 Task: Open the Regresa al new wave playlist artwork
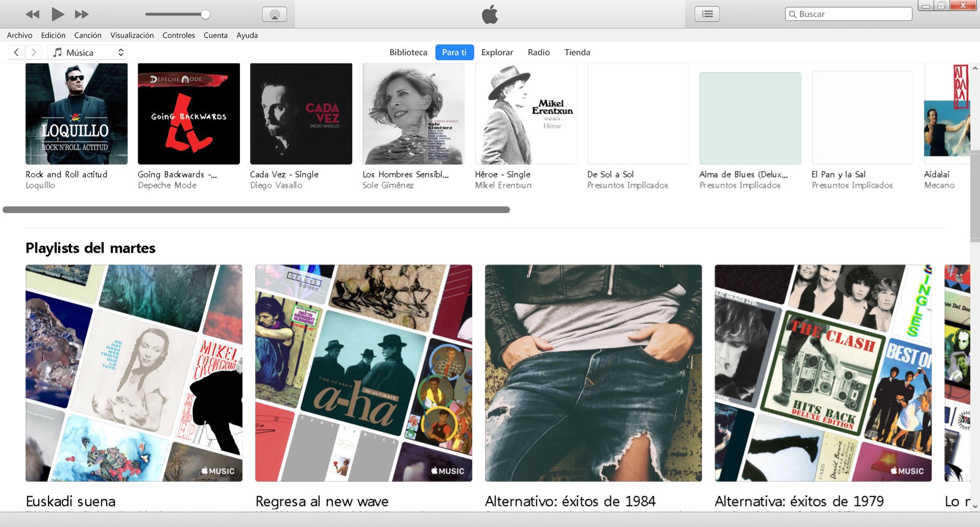pos(363,373)
